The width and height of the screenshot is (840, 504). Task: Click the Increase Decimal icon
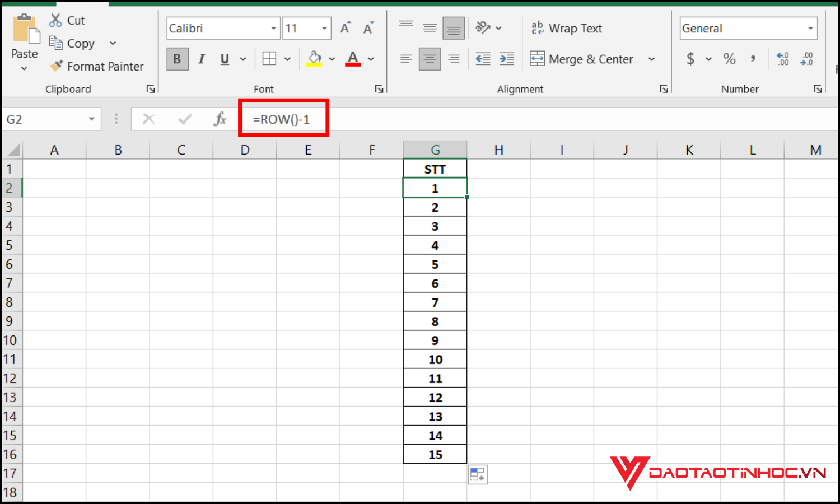782,59
